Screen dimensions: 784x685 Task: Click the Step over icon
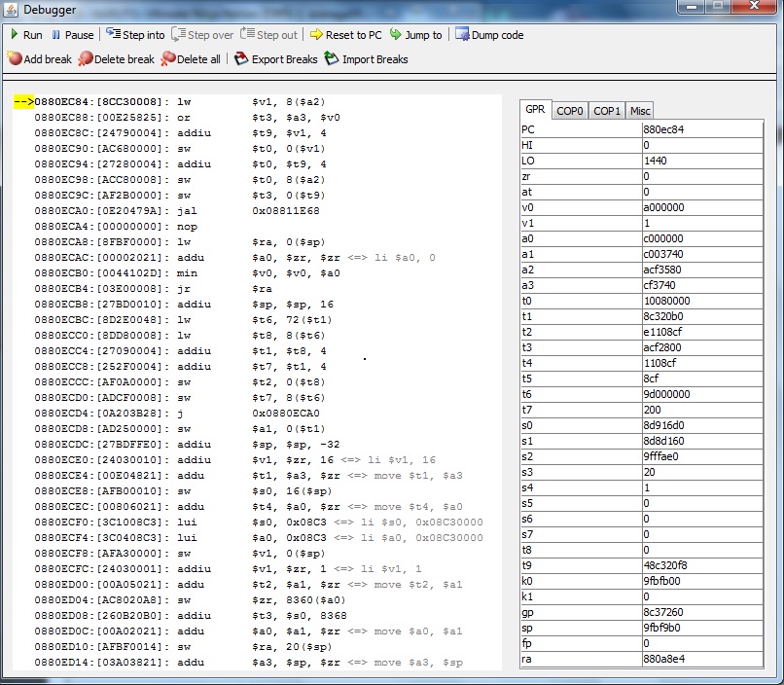(x=178, y=34)
